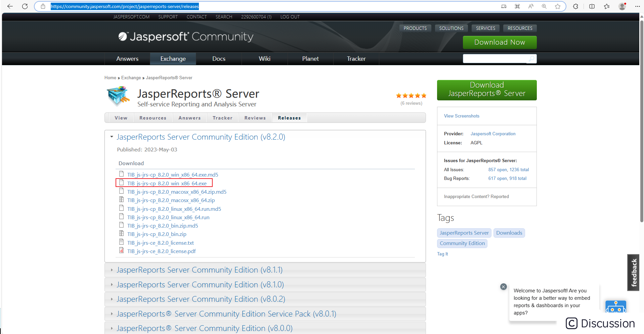
Task: Open the Wiki navigation menu item
Action: tap(264, 58)
